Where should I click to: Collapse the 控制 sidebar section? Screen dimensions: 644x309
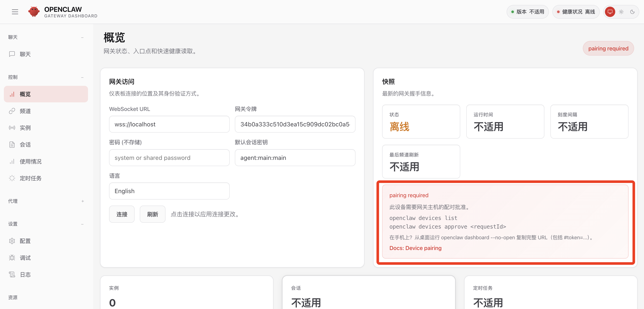(82, 77)
